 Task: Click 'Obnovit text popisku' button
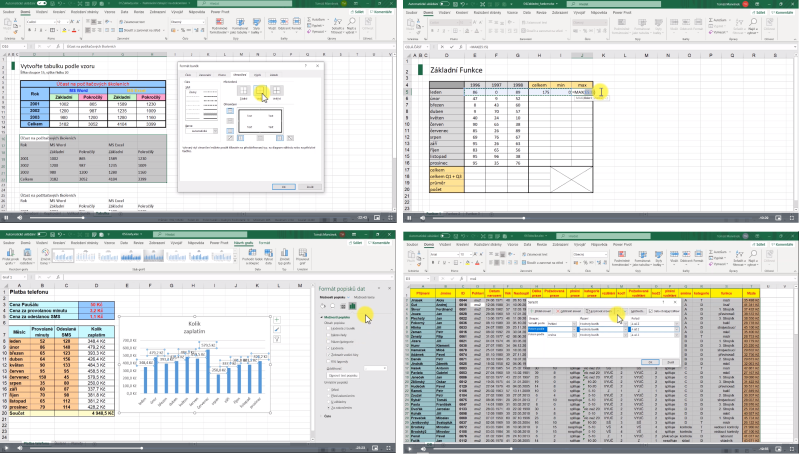343,376
